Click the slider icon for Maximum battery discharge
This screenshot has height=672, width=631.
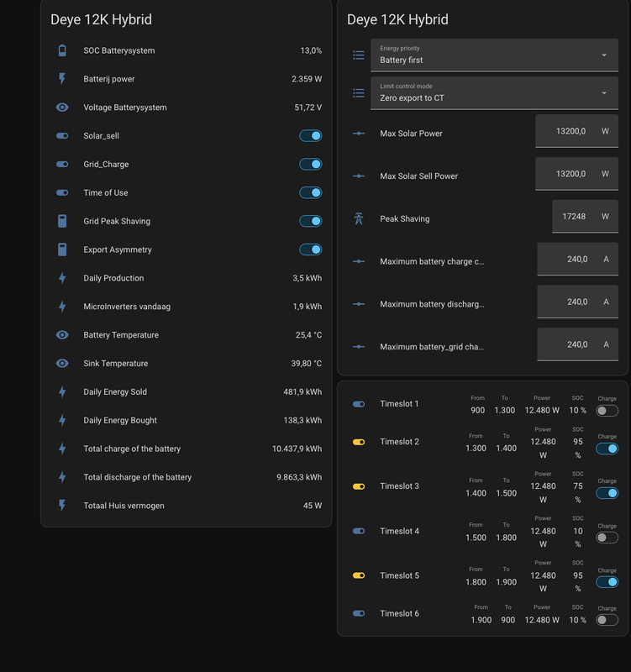359,304
